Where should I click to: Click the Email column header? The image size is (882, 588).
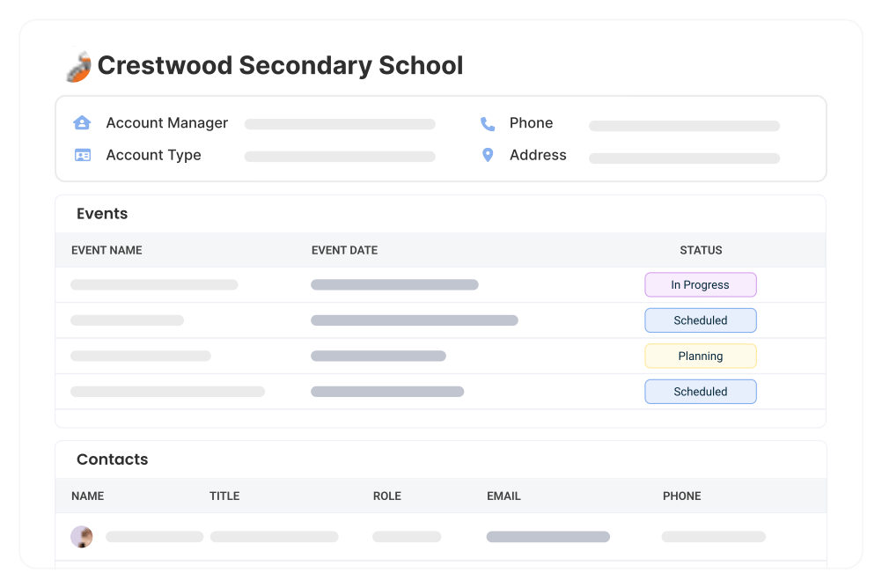pos(503,496)
